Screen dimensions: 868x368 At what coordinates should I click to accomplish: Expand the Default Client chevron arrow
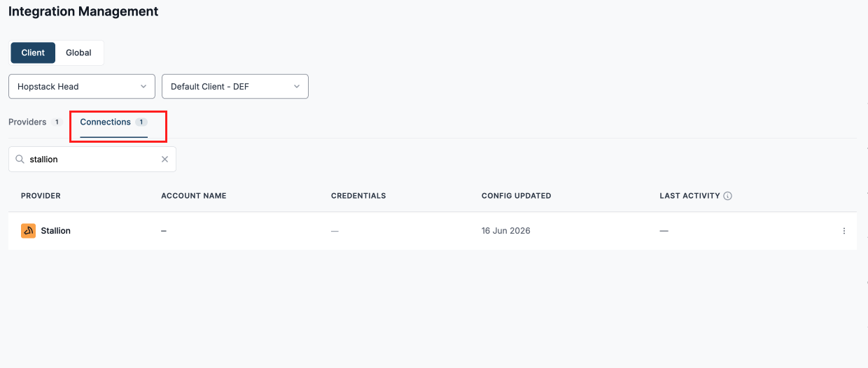[297, 87]
